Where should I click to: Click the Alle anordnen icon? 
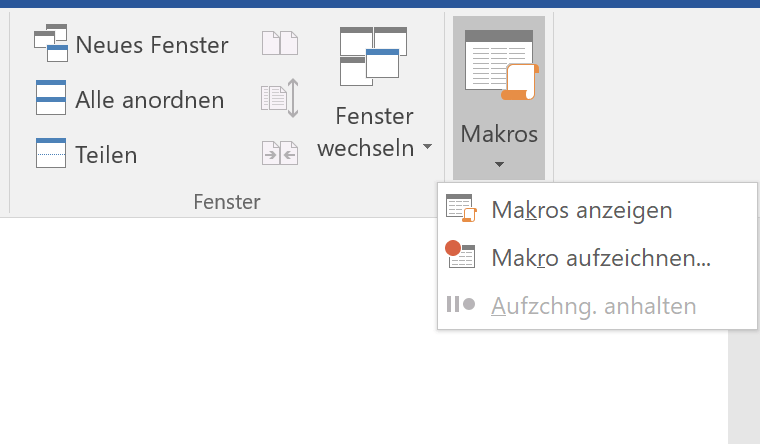coord(50,99)
